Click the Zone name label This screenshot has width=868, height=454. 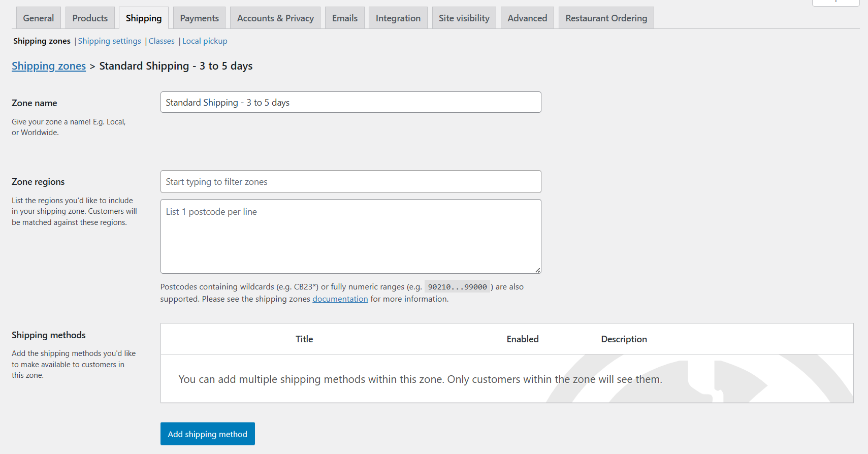pos(34,103)
